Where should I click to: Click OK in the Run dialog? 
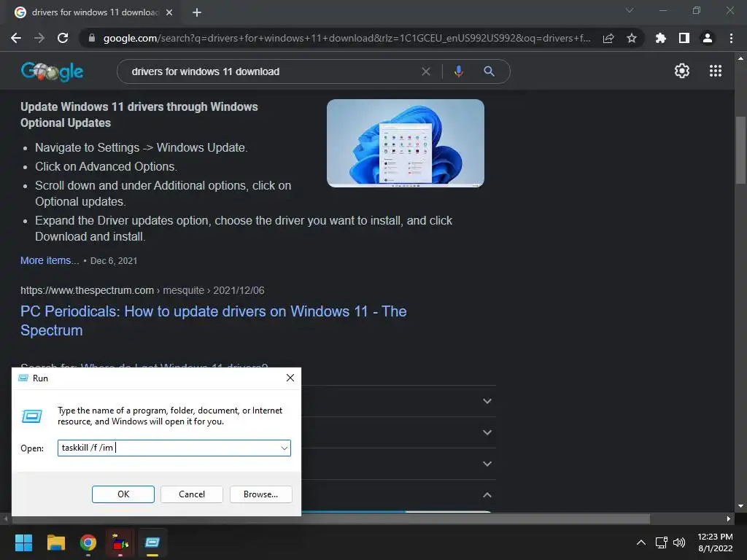click(x=123, y=494)
